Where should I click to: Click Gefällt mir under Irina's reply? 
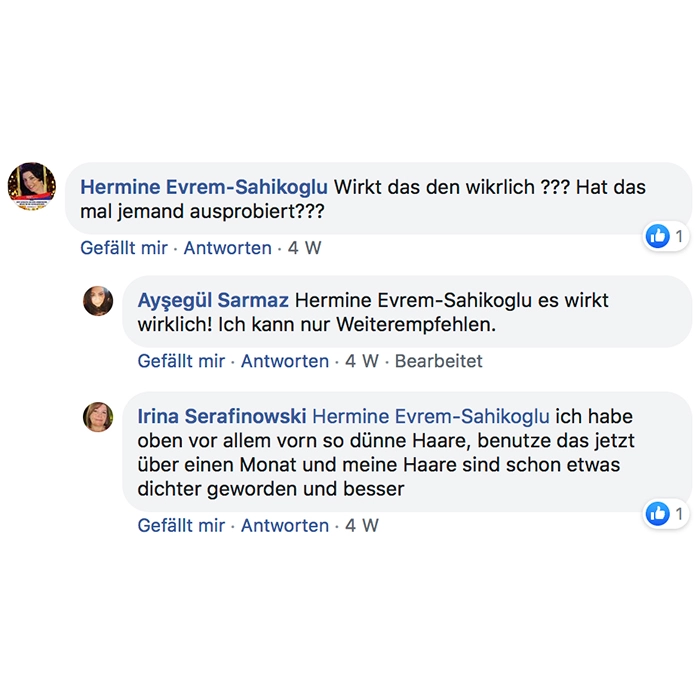point(181,525)
